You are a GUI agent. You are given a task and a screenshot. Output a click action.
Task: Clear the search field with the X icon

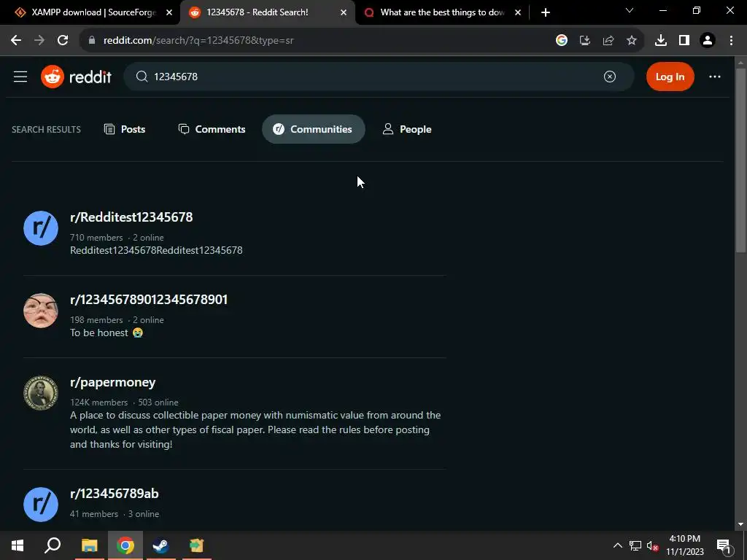pyautogui.click(x=610, y=77)
